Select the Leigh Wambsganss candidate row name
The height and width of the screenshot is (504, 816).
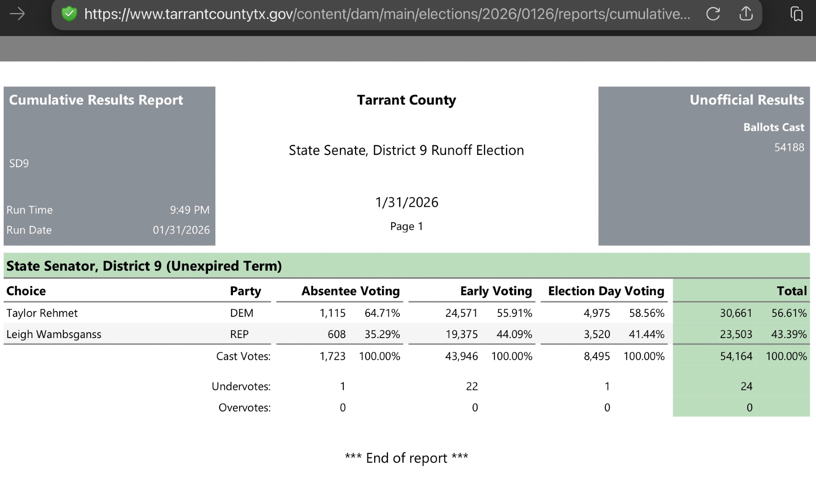[x=54, y=334]
